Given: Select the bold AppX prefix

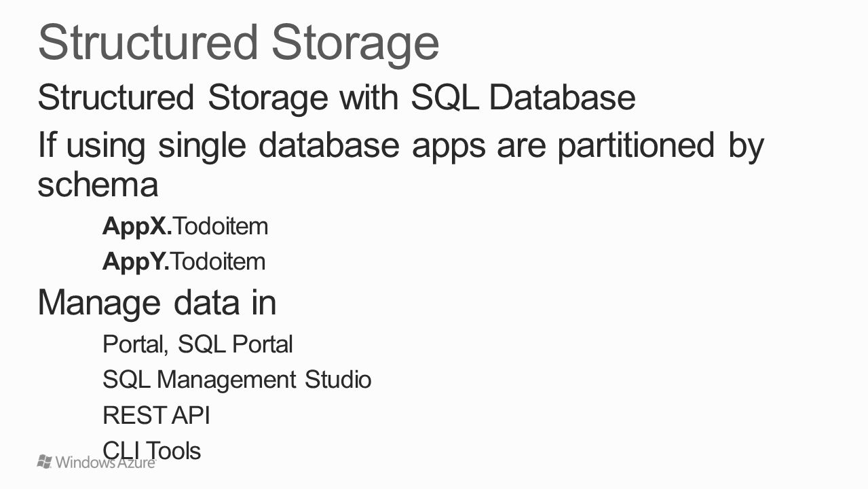Looking at the screenshot, I should click(138, 226).
